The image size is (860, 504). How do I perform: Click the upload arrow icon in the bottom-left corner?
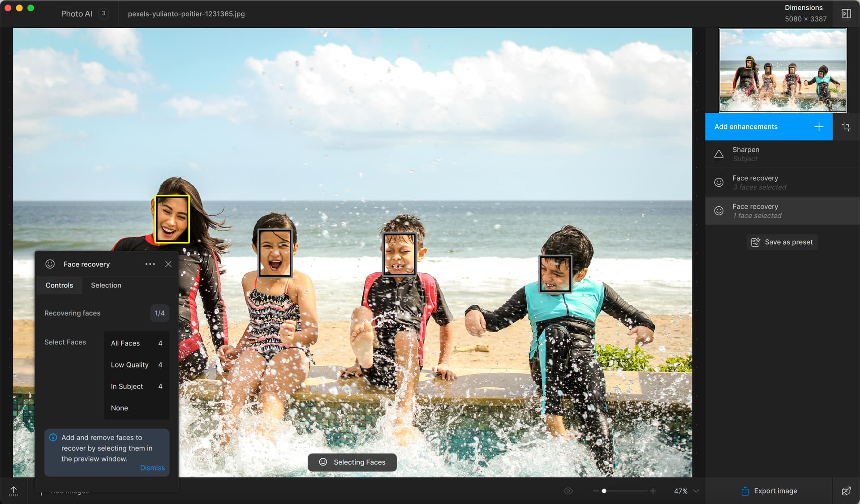coord(13,491)
